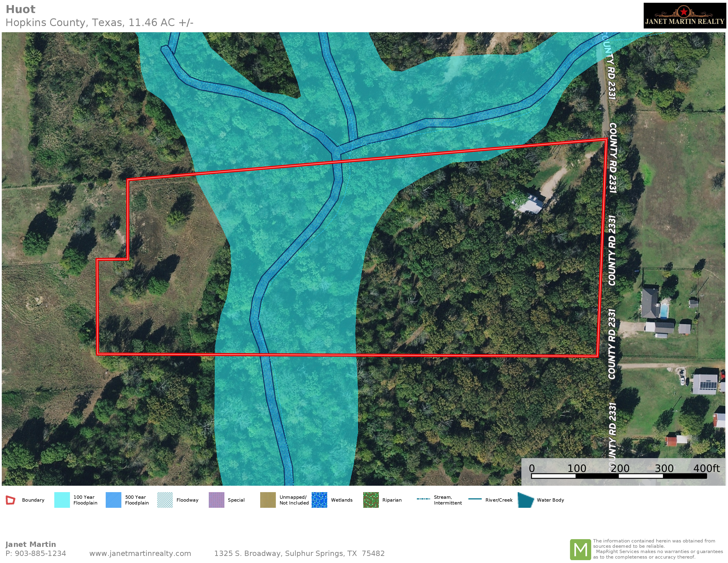Click the red Boundary legend icon

click(x=11, y=500)
